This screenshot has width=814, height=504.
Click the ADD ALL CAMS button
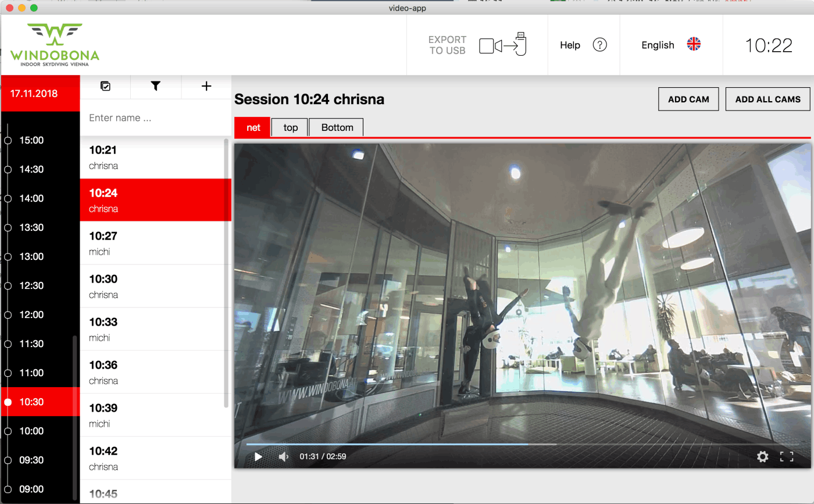[768, 99]
